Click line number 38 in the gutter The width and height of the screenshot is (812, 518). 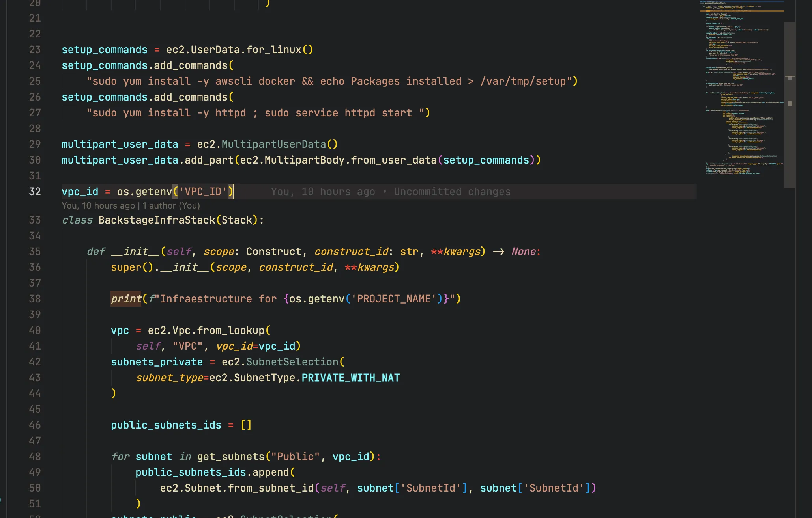(35, 299)
